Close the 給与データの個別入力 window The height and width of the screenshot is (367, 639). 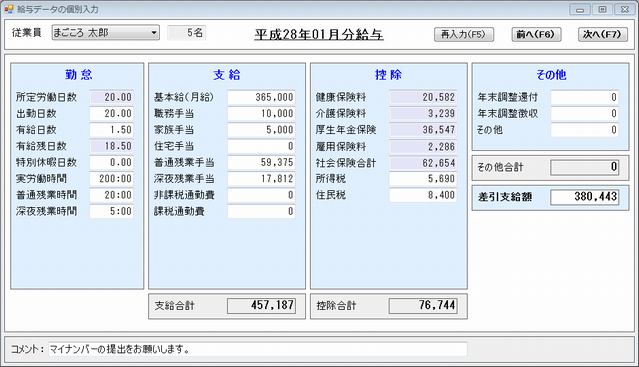click(x=625, y=9)
